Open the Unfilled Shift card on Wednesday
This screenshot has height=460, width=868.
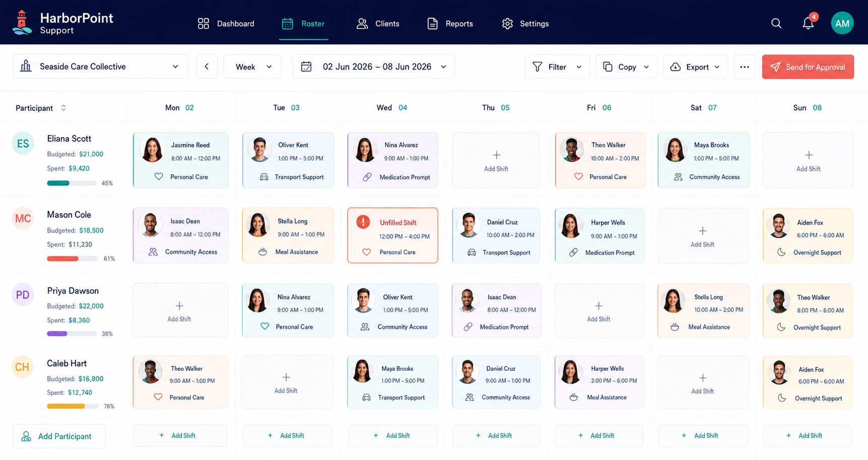pos(392,235)
